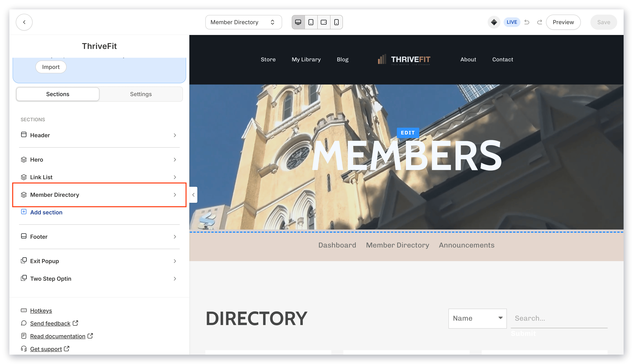Viewport: 633px width, 364px height.
Task: Click the blue EDIT badge
Action: tap(408, 133)
